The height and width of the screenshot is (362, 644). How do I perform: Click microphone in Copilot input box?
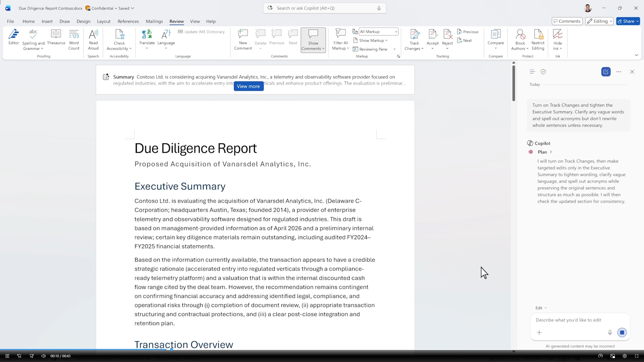[610, 333]
